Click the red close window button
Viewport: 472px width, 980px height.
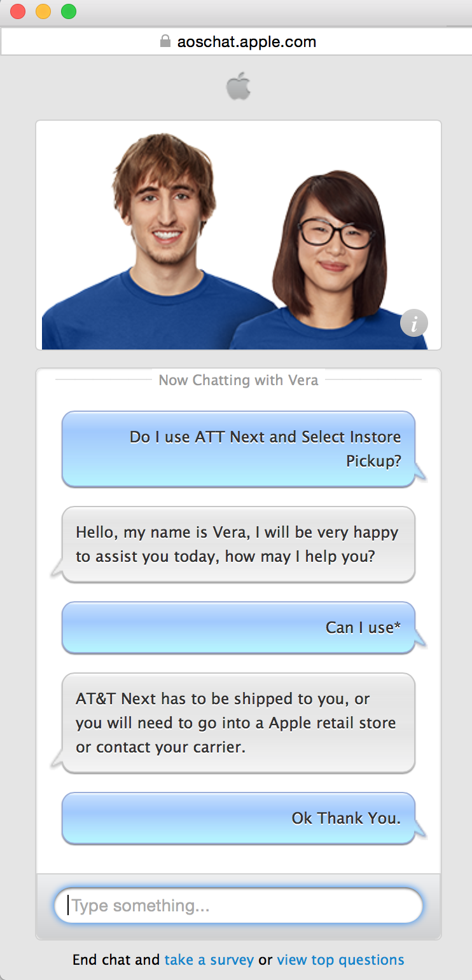coord(18,11)
